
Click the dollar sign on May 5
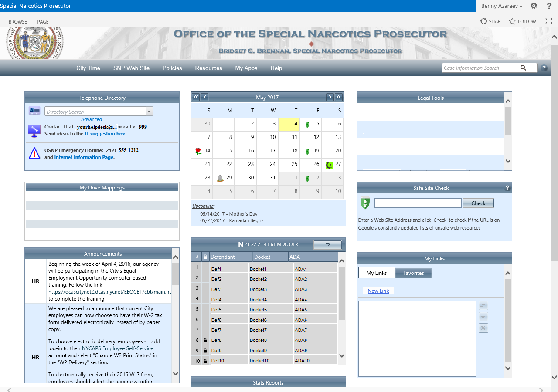[307, 125]
